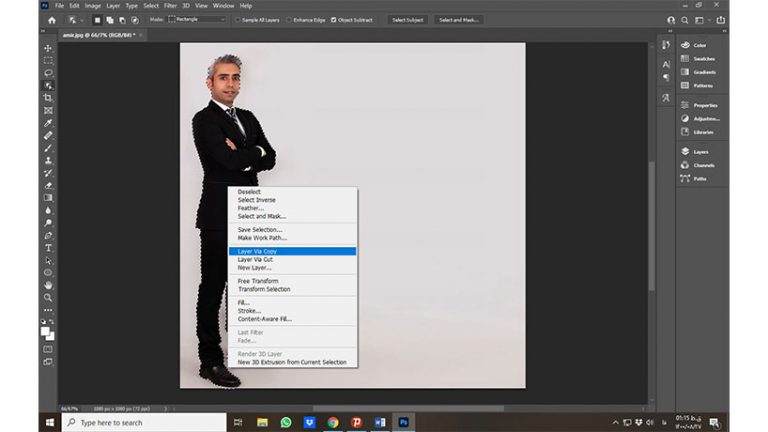
Task: Click the Home icon in options bar
Action: click(x=52, y=19)
